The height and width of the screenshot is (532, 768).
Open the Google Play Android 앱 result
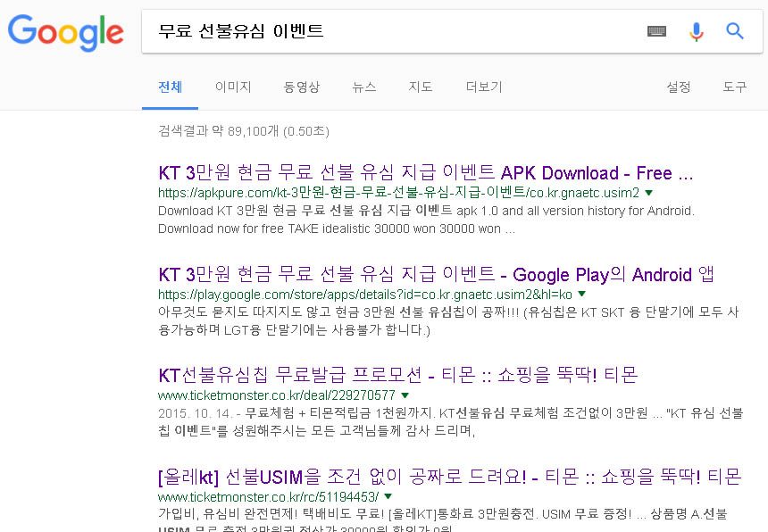pos(436,274)
